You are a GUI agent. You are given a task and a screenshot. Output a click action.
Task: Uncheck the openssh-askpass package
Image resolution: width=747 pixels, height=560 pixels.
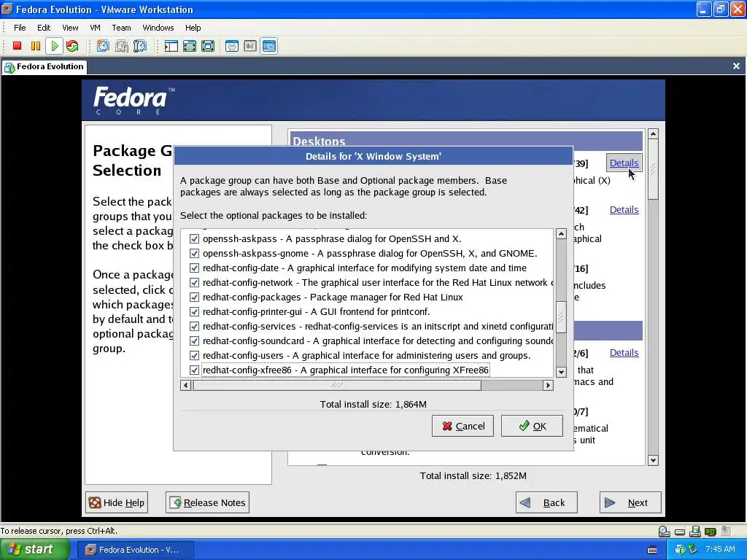194,238
